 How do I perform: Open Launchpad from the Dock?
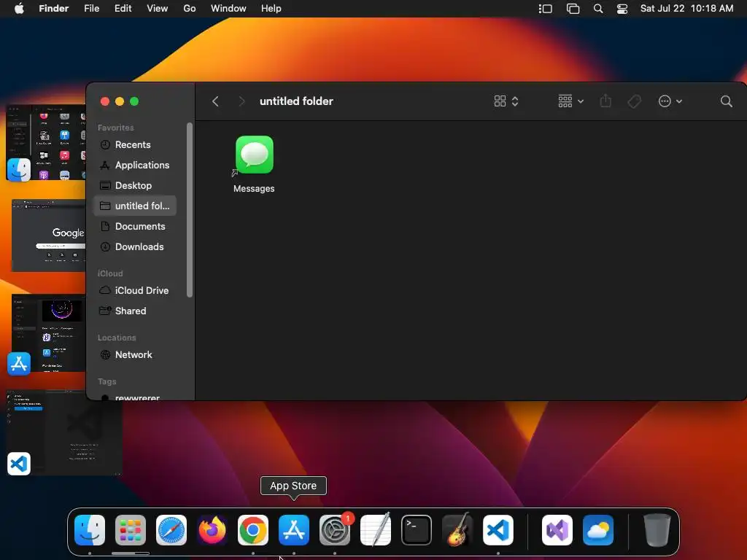point(131,530)
